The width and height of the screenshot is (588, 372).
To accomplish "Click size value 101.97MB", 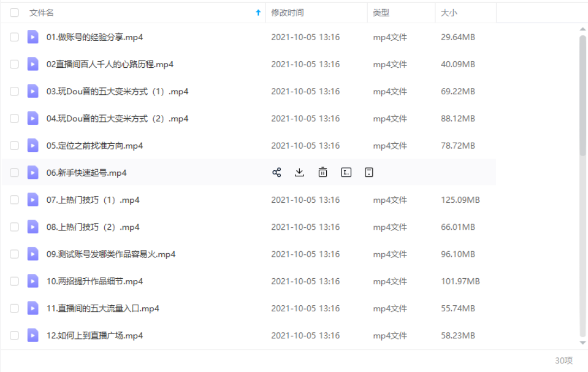I will tap(460, 281).
